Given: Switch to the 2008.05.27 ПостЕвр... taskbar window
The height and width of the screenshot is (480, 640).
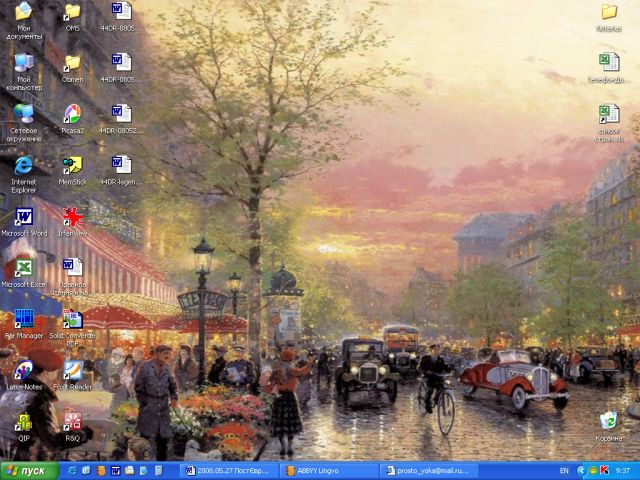Looking at the screenshot, I should [x=229, y=471].
